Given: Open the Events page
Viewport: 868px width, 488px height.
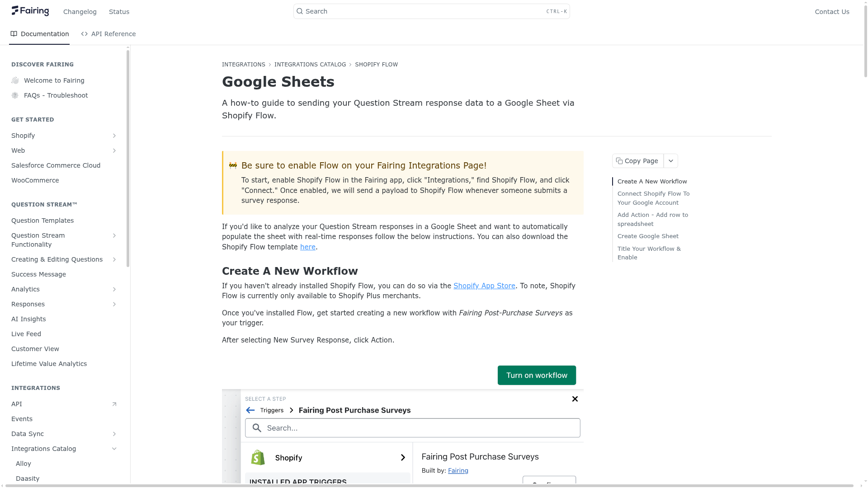Looking at the screenshot, I should click(22, 419).
